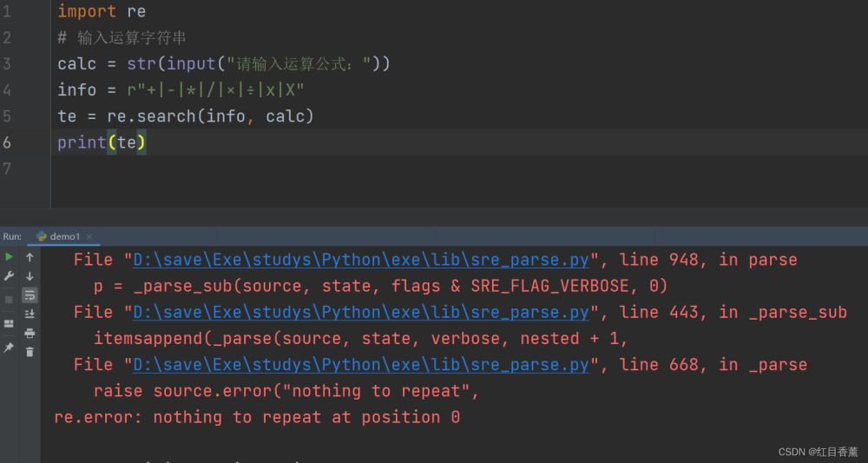
Task: Go up the stack trace with up arrow
Action: click(x=30, y=257)
